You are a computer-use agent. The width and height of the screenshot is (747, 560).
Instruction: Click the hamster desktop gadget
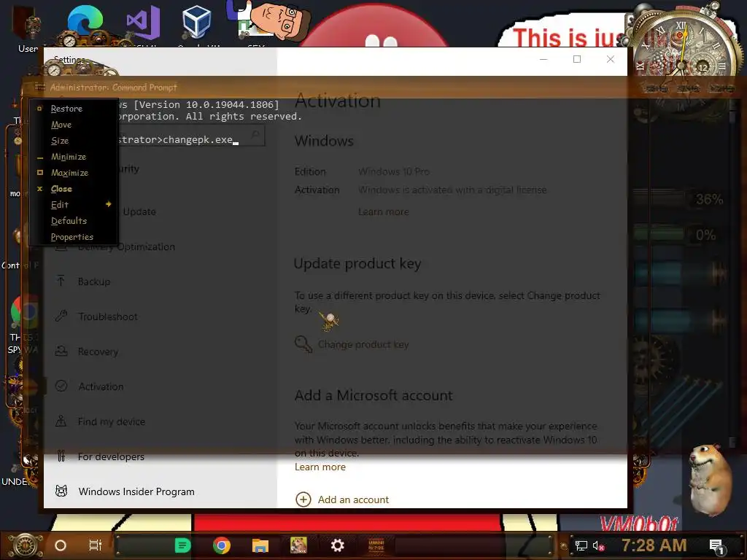click(711, 480)
